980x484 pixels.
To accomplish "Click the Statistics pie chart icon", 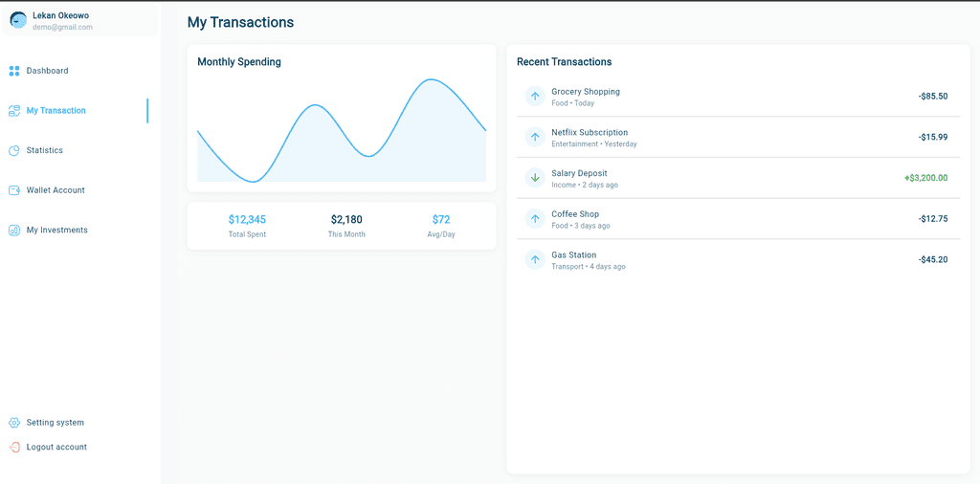I will tap(14, 150).
